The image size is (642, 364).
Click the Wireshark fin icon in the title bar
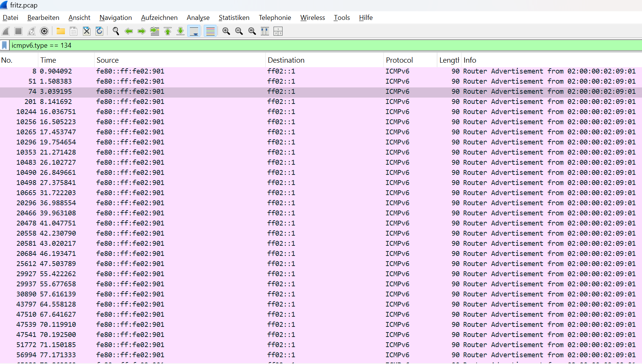coord(4,5)
